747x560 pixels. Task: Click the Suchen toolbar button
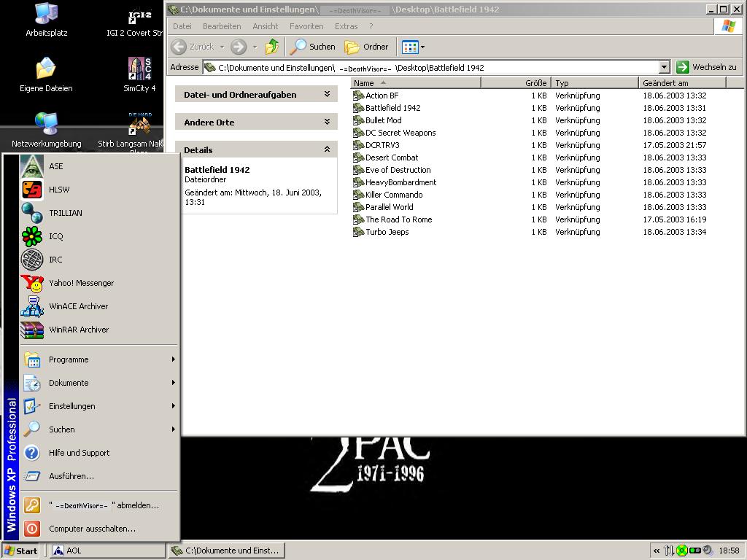click(313, 47)
